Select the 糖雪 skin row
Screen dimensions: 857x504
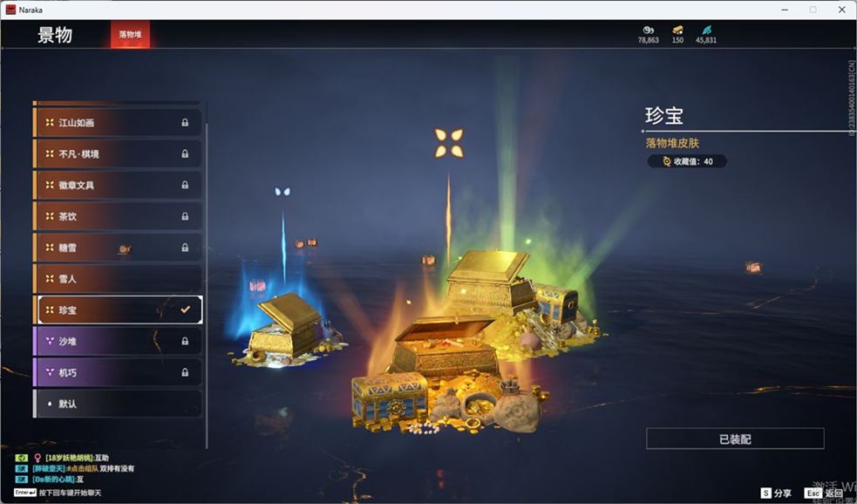tap(118, 248)
